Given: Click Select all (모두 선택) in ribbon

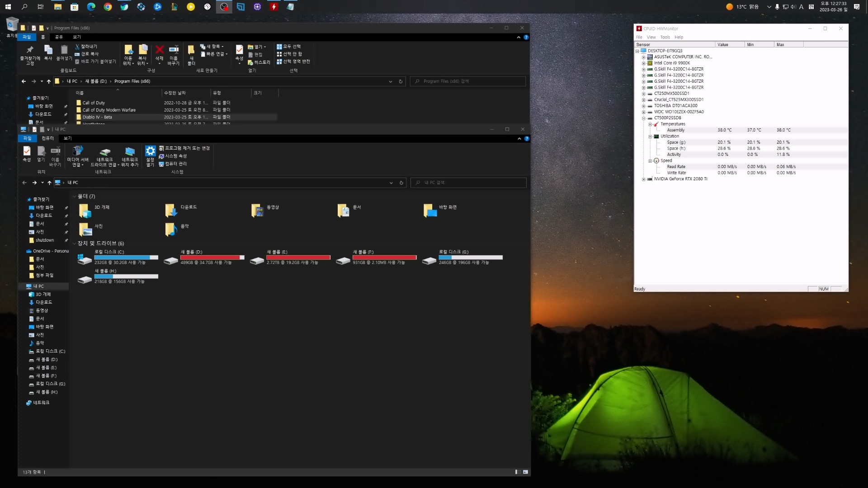Looking at the screenshot, I should (289, 47).
